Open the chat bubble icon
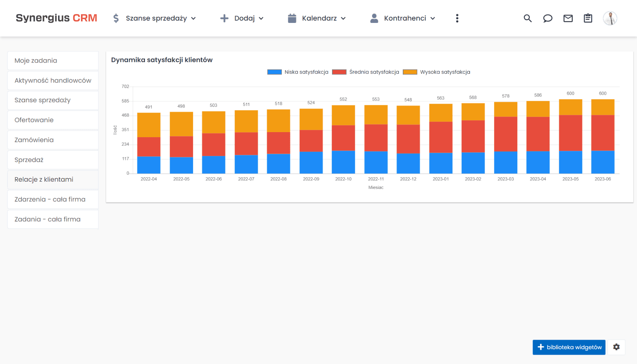Viewport: 637px width, 364px height. pos(548,18)
